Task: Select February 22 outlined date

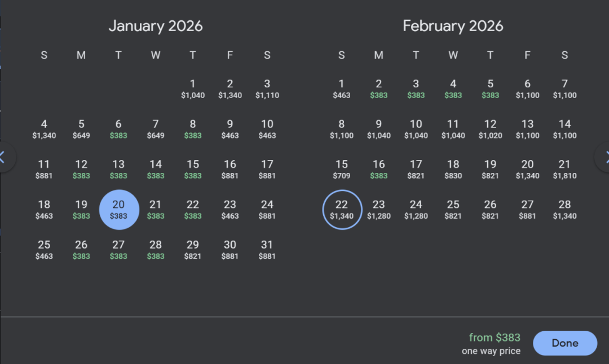Action: (342, 210)
